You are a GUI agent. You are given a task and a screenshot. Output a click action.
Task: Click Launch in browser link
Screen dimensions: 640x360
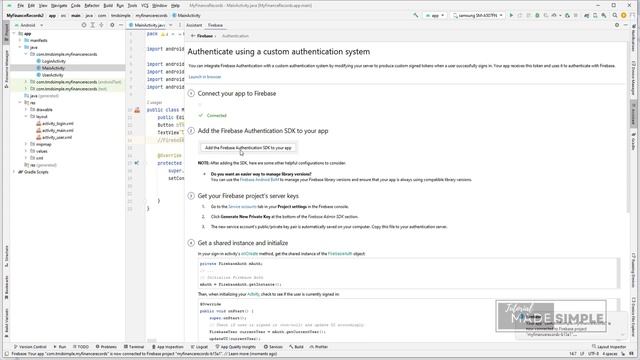click(x=205, y=77)
